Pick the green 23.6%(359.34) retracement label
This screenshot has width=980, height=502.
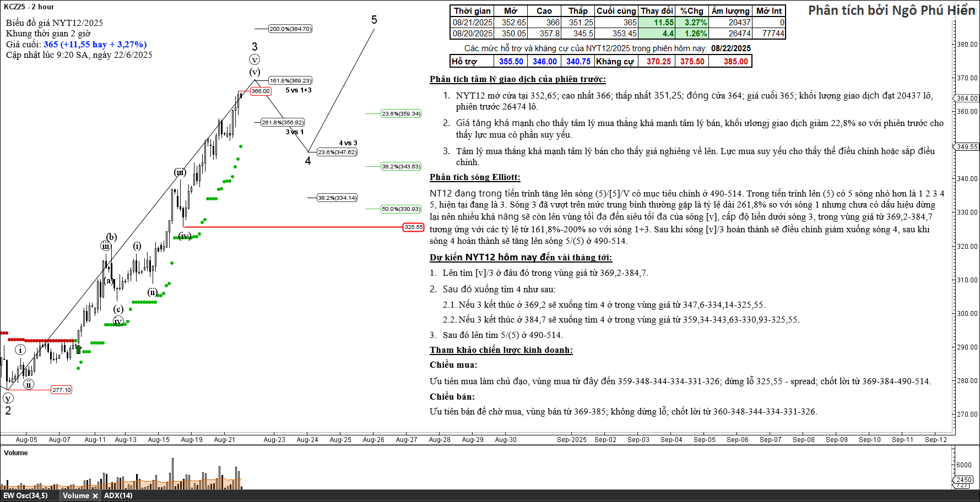point(401,114)
